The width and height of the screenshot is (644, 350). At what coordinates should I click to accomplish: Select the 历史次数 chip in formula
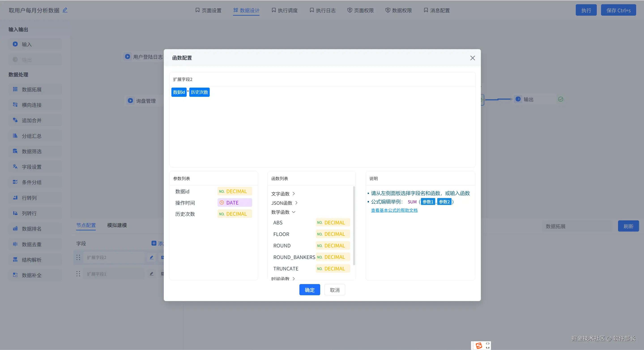[x=199, y=92]
